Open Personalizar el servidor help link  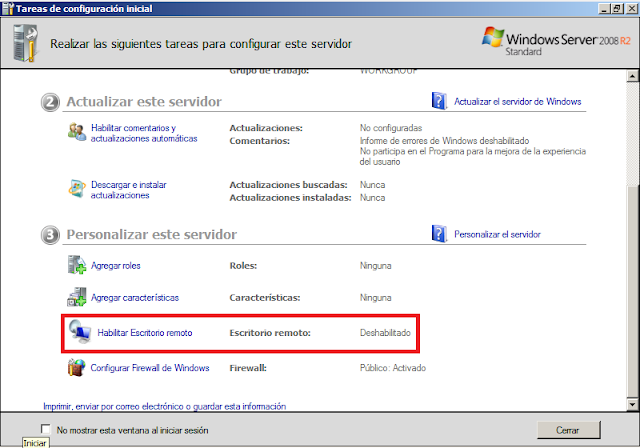(x=497, y=235)
